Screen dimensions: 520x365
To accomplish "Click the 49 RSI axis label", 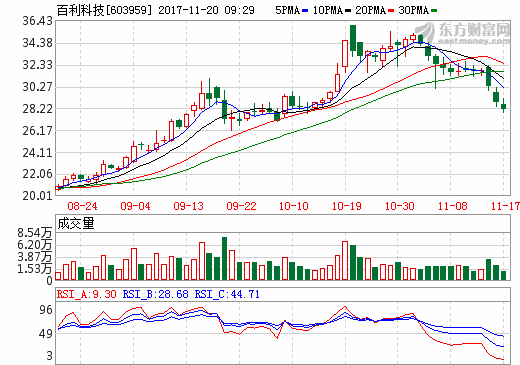I will point(46,334).
